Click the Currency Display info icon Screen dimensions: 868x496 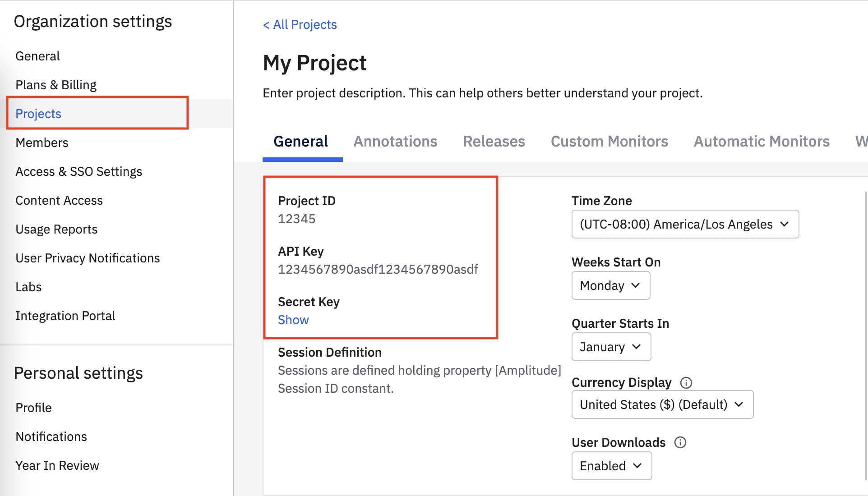click(686, 383)
